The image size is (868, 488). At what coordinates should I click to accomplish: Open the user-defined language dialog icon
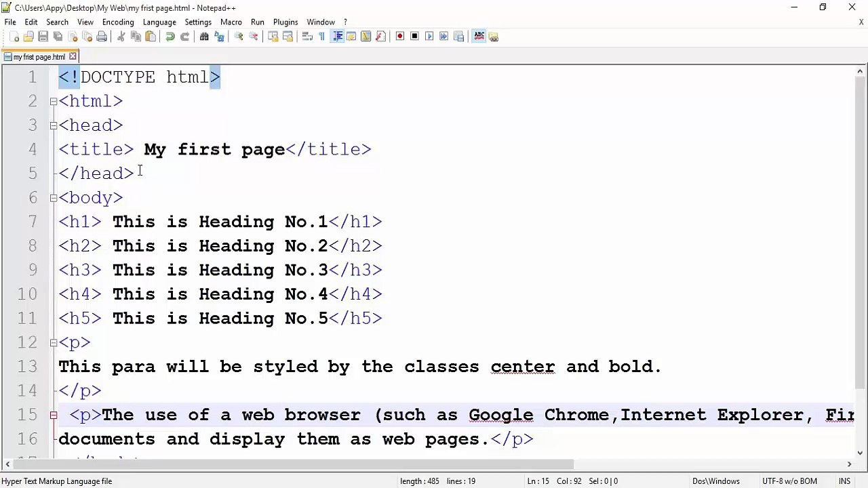pyautogui.click(x=351, y=37)
